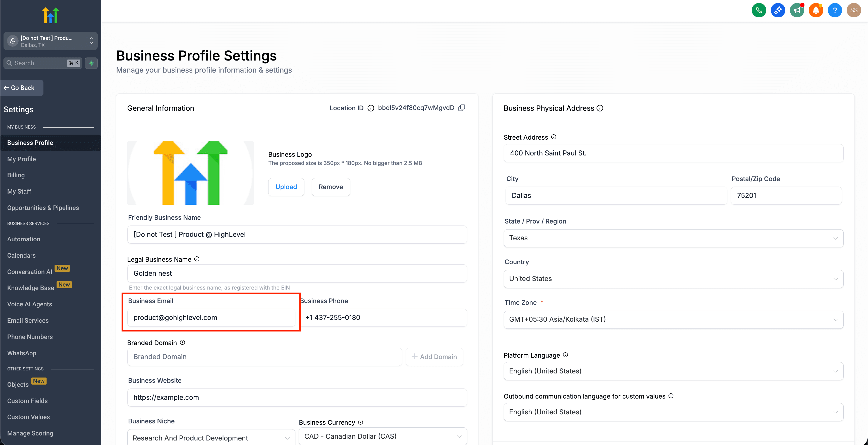Copy the Location ID using the copy icon
The image size is (868, 445).
click(462, 108)
